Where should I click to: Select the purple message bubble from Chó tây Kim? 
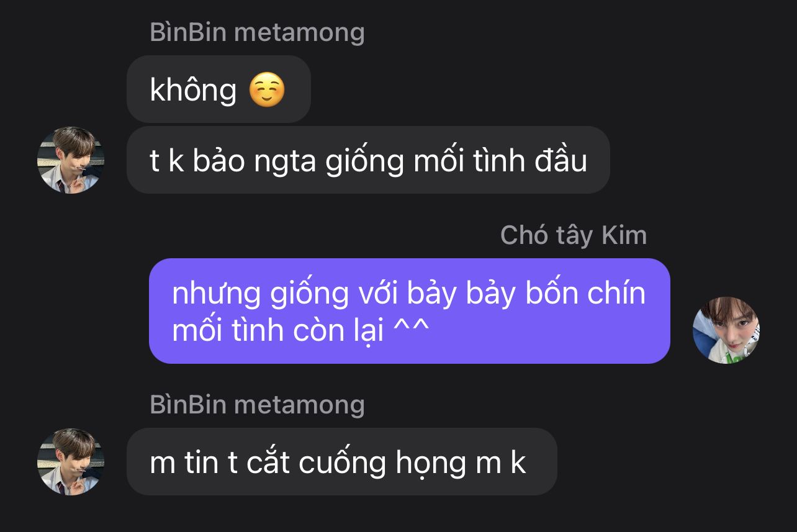410,311
